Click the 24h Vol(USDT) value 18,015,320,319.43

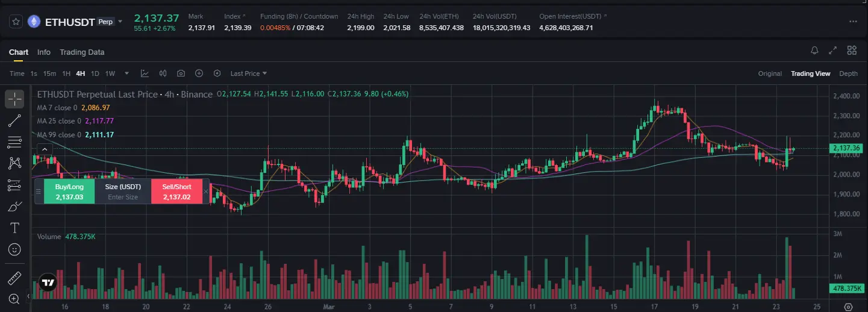point(502,28)
